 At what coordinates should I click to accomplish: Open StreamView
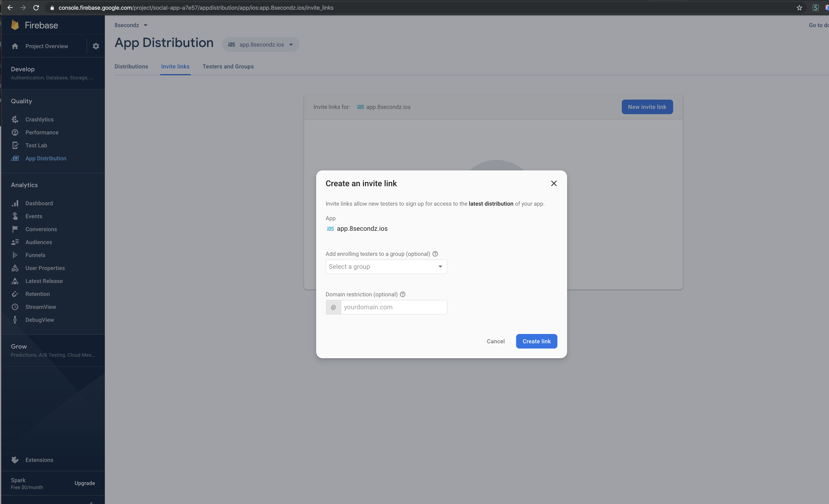click(41, 307)
